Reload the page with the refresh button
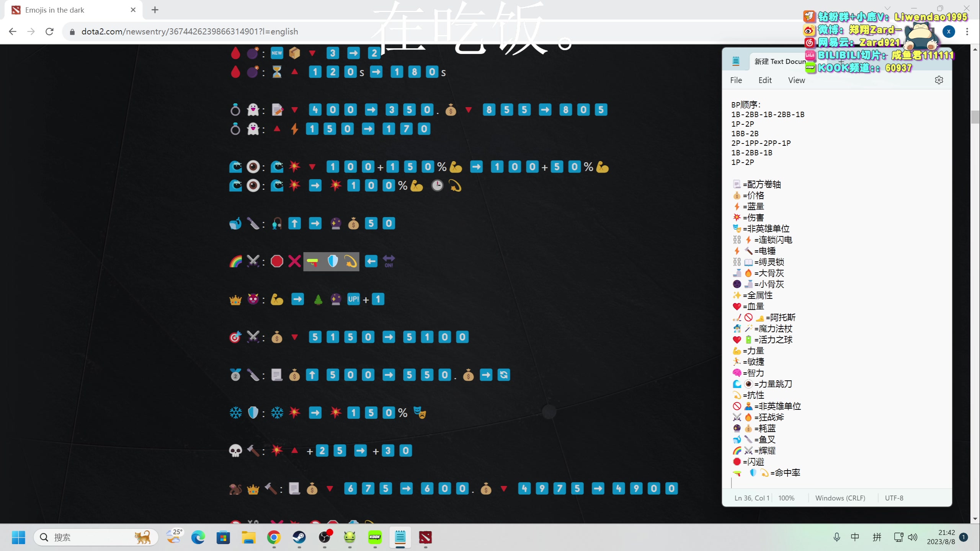This screenshot has width=980, height=551. (49, 31)
